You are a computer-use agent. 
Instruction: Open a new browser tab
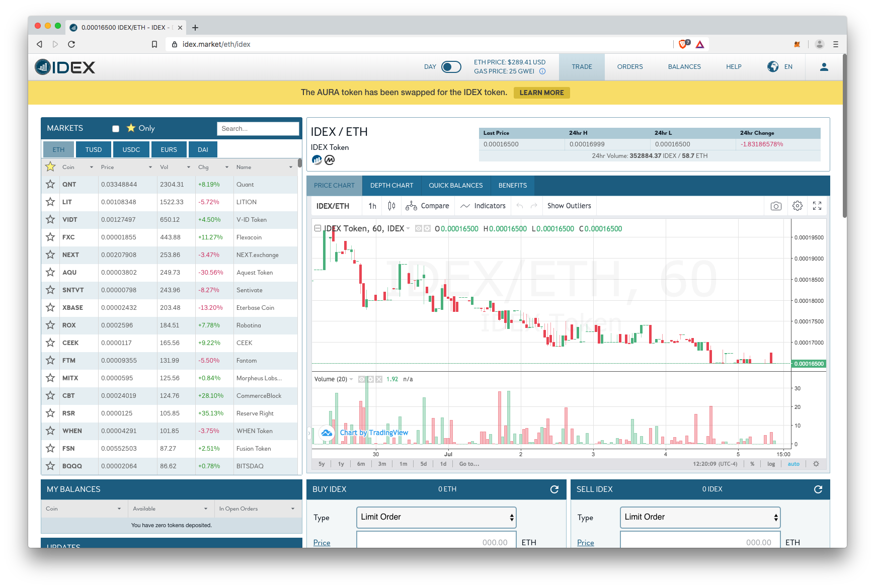coord(195,28)
